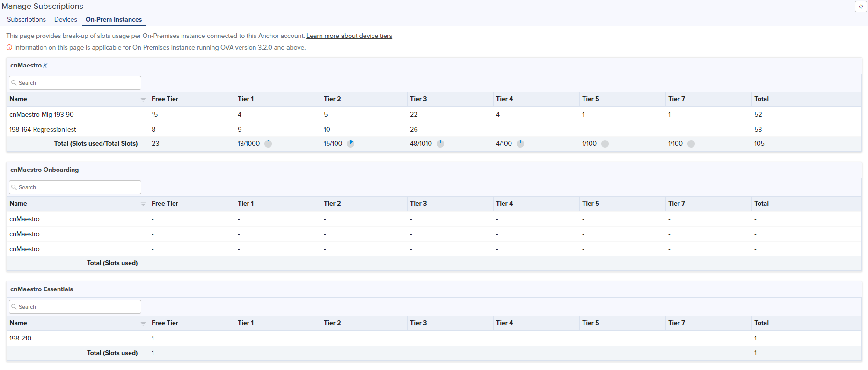Image resolution: width=868 pixels, height=370 pixels.
Task: Click the 48/1010 Tier 3 slots value
Action: 421,143
